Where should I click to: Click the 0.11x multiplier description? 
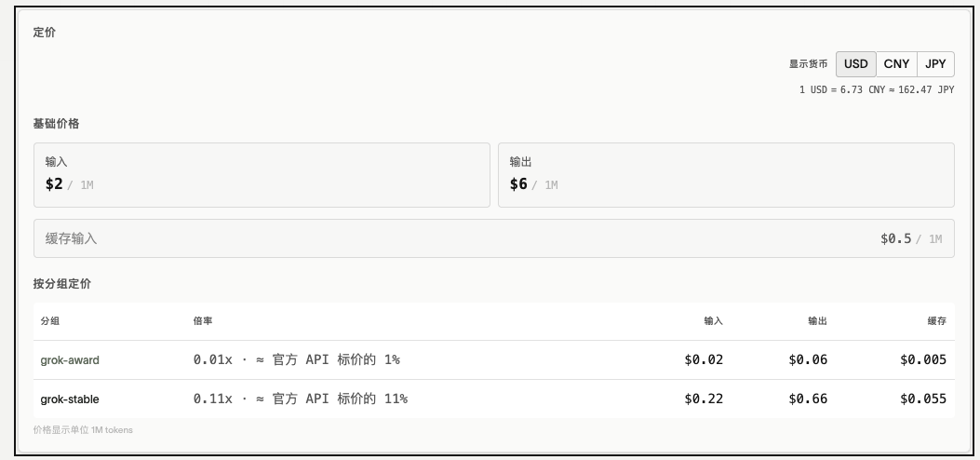click(x=300, y=399)
